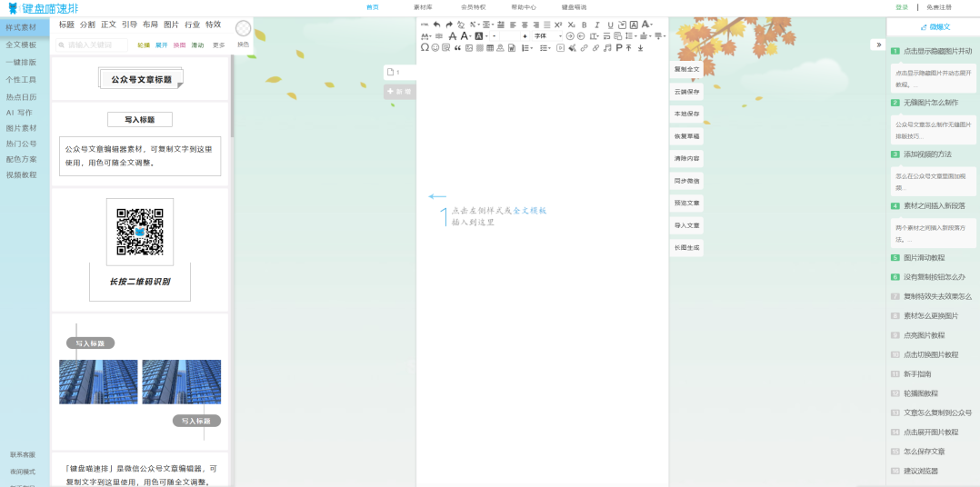Select the 公众号文章标题 title template

141,79
